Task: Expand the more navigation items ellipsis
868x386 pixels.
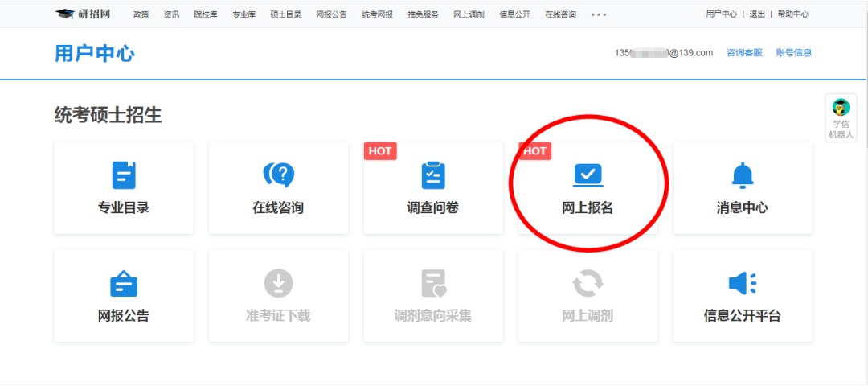Action: click(599, 14)
